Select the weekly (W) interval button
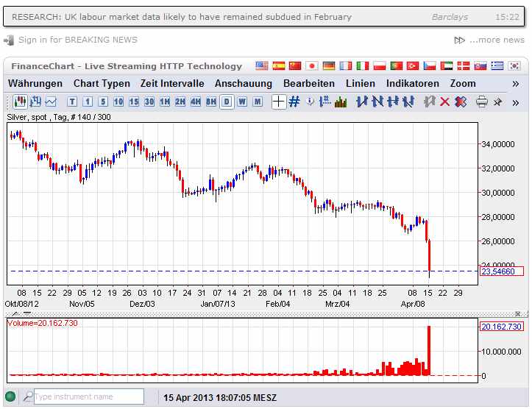 click(x=242, y=102)
